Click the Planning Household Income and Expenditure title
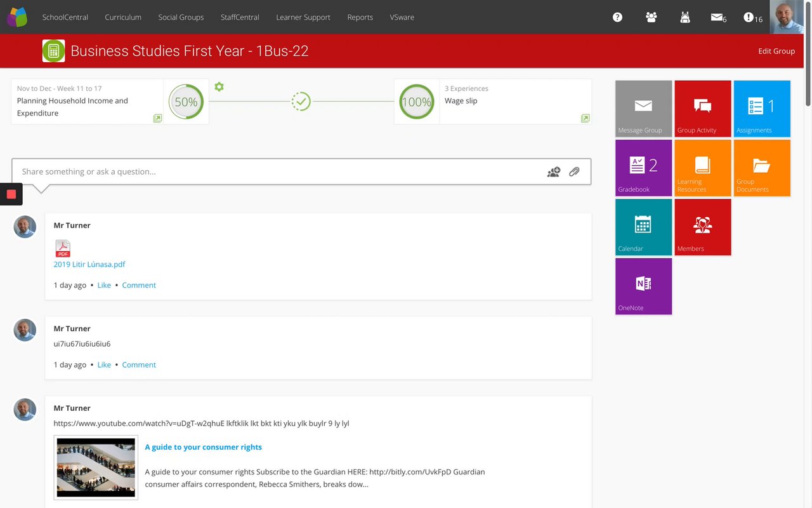The height and width of the screenshot is (508, 812). coord(72,107)
